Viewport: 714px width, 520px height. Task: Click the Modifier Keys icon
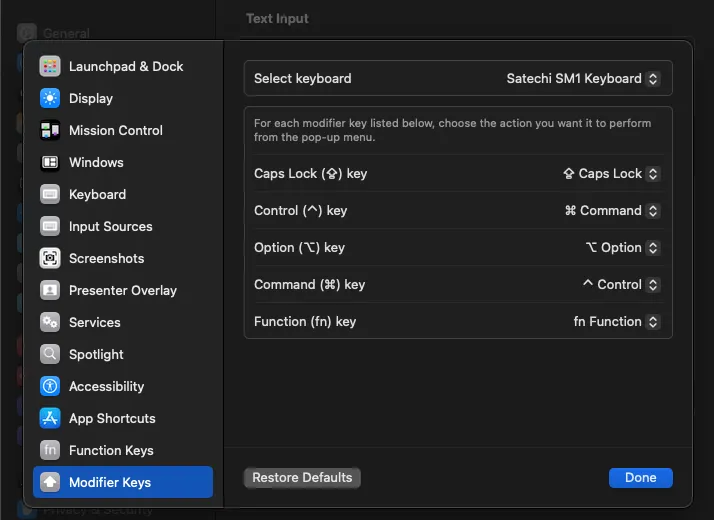(50, 482)
